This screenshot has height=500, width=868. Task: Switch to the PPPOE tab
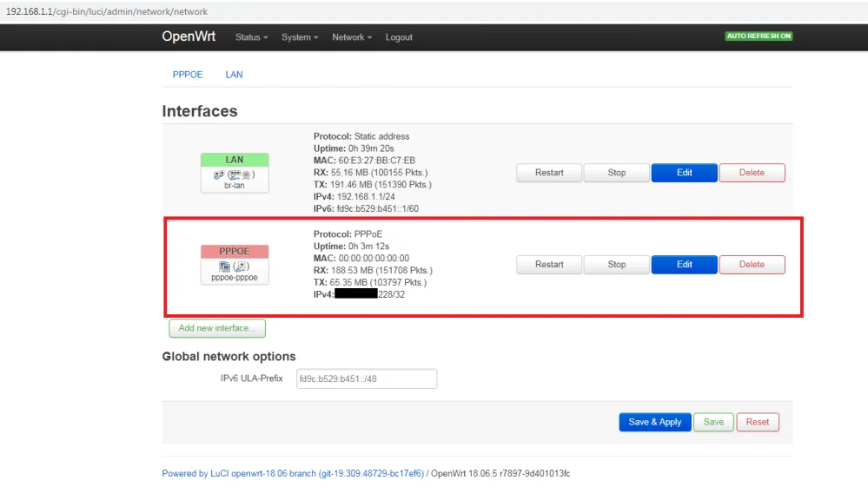[x=188, y=75]
